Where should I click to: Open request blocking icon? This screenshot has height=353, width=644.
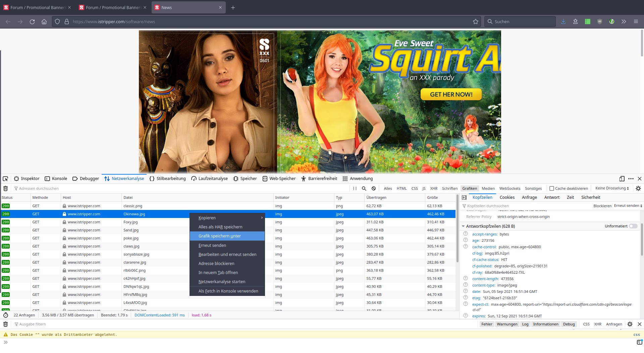coord(373,188)
